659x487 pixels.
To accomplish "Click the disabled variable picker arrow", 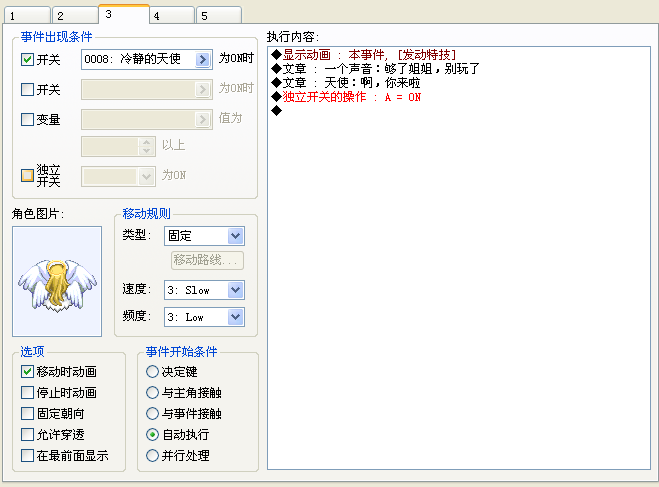I will [x=203, y=119].
